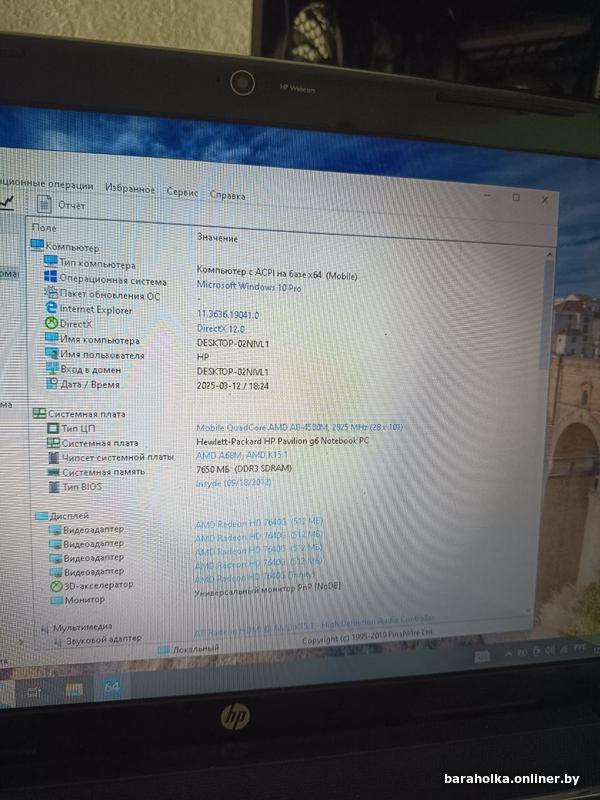
Task: Click the Звуковой адаптер icon
Action: pyautogui.click(x=58, y=642)
